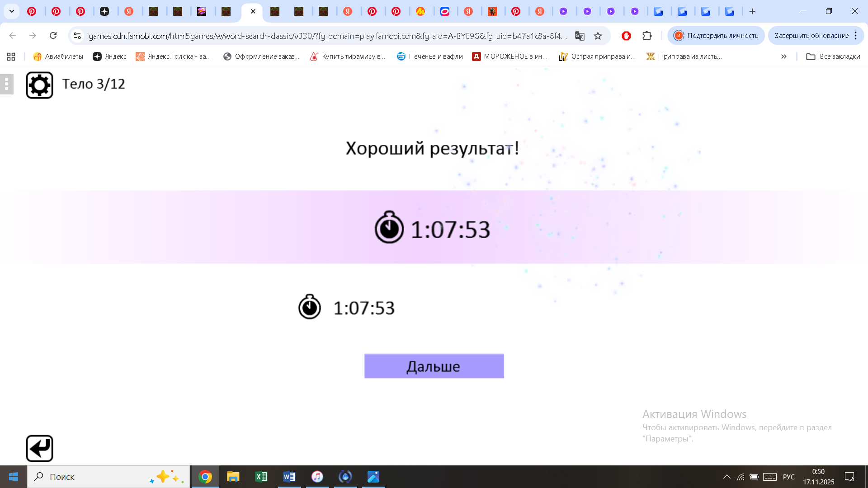Bookmark this page with the star icon
The image size is (868, 488).
(x=599, y=36)
